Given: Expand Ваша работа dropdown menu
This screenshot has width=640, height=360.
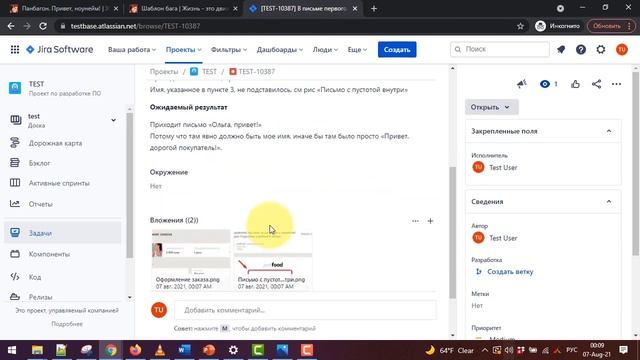Looking at the screenshot, I should [132, 49].
